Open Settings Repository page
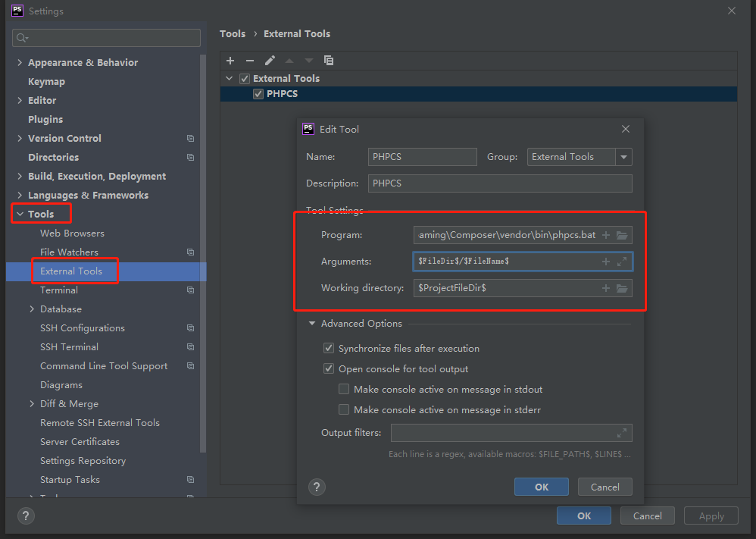Screen dimensions: 756x539 (83, 461)
